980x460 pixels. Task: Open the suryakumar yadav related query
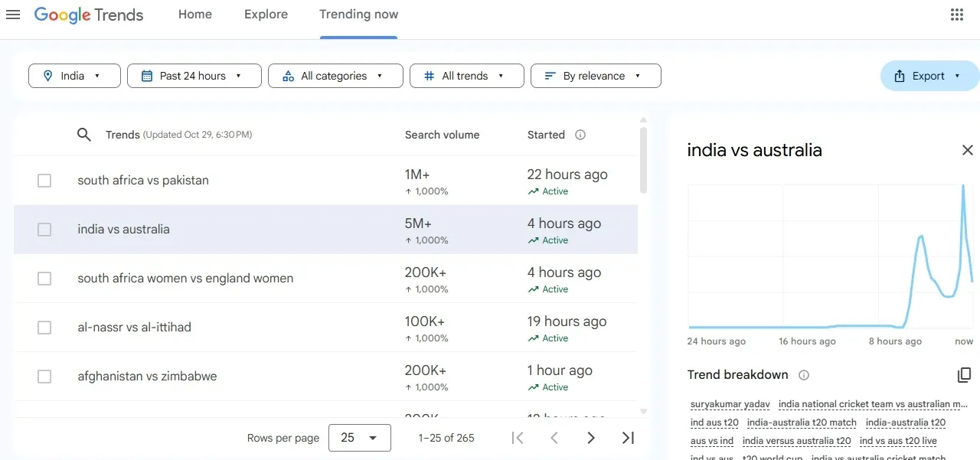730,404
